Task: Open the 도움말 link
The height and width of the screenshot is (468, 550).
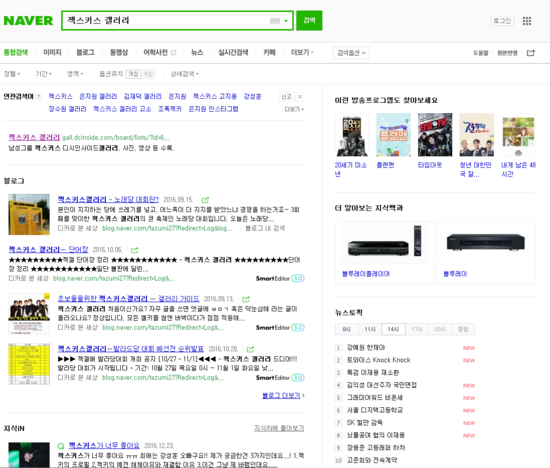Action: click(x=481, y=53)
